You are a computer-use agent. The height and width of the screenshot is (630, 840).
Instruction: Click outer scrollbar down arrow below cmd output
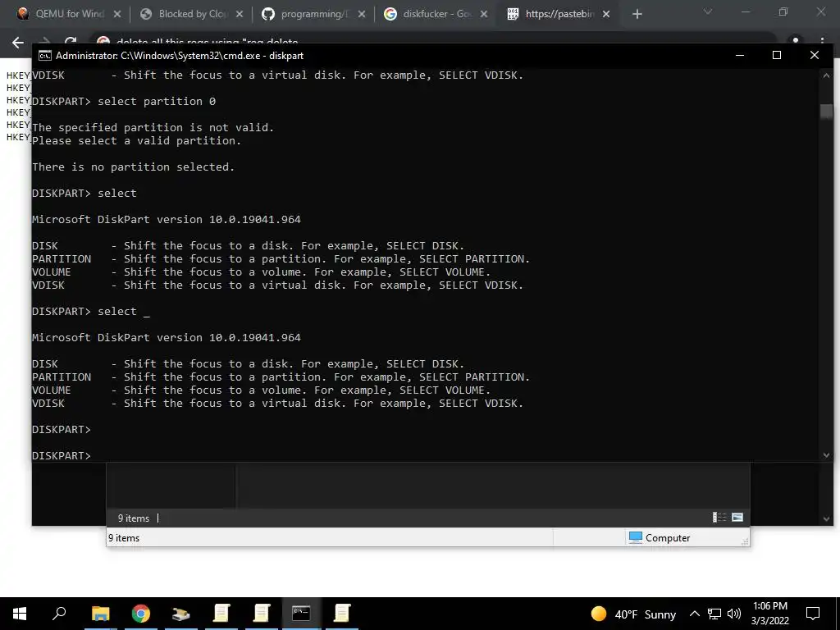coord(826,518)
